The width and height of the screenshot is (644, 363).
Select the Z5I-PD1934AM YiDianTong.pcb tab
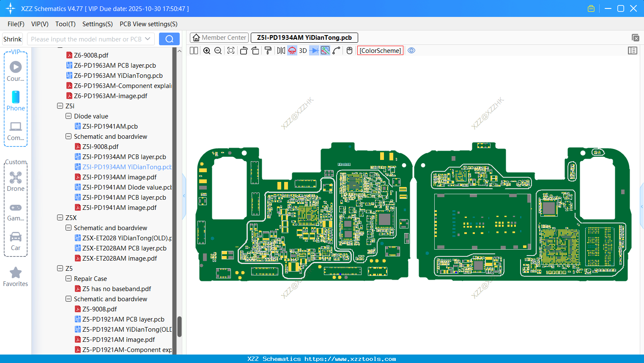(x=304, y=38)
